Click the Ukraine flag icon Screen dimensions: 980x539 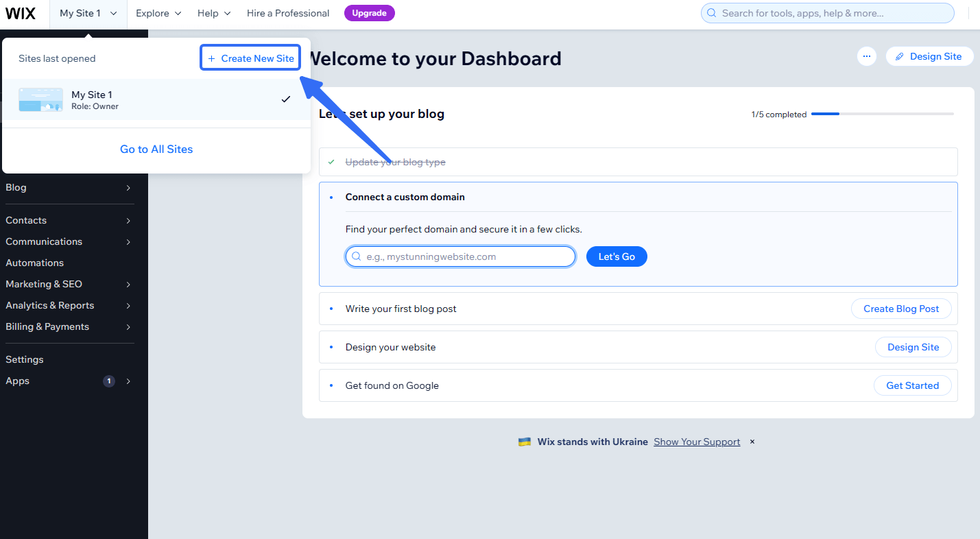tap(525, 442)
